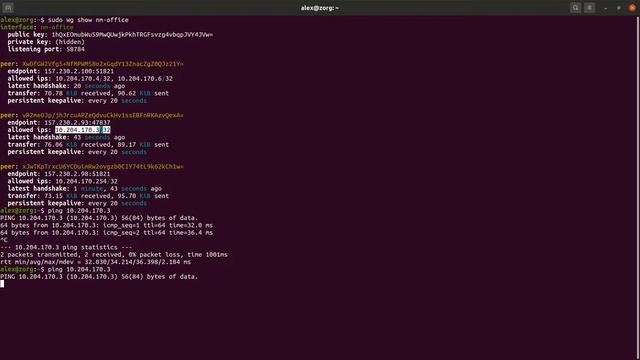640x360 pixels.
Task: Maximize the terminal window
Action: [619, 8]
